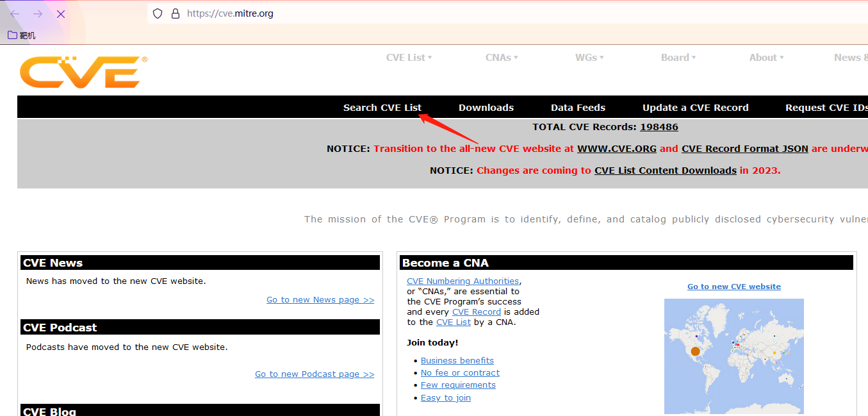Open Search CVE List in the black bar
This screenshot has width=868, height=416.
point(382,108)
